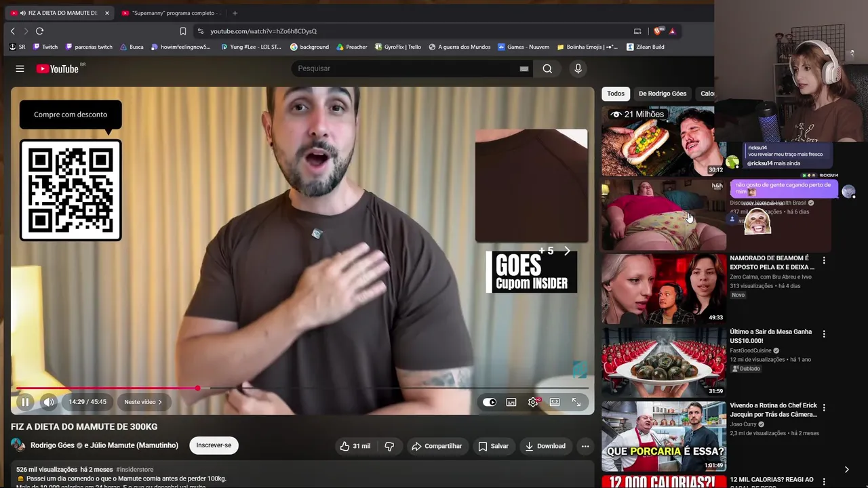Click the FastGoodCuisine channel name
The image size is (868, 488).
click(x=751, y=350)
